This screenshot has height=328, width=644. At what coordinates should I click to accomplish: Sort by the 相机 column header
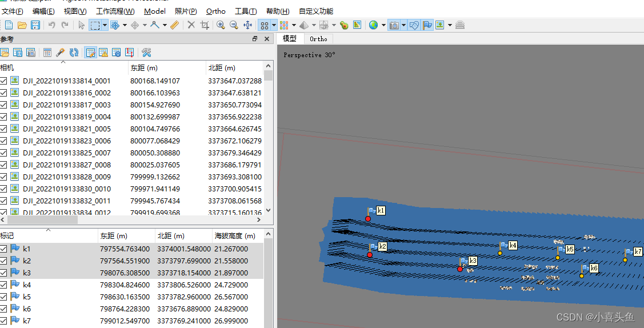click(x=63, y=68)
